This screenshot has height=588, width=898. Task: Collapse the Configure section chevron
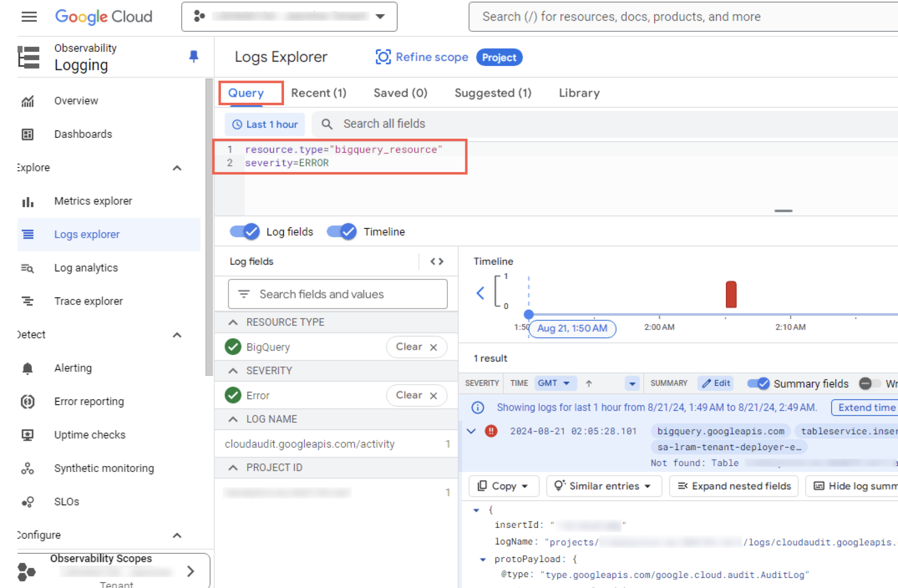click(x=177, y=535)
